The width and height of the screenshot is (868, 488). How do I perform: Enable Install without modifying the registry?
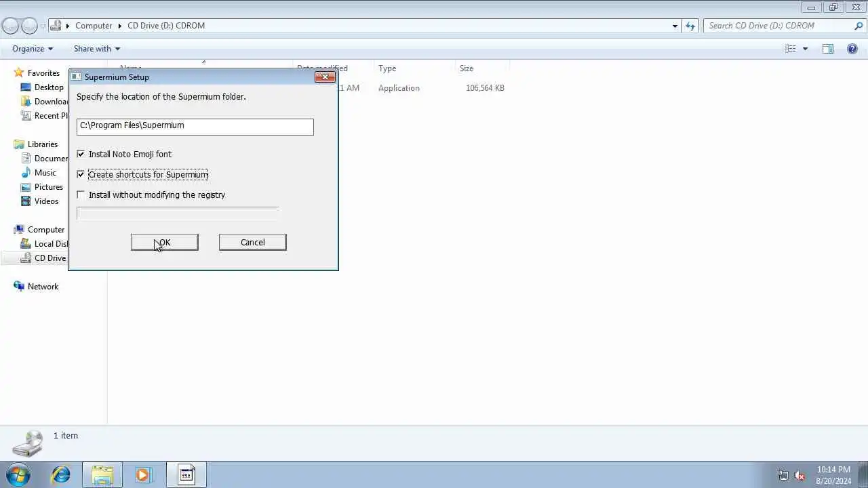[81, 195]
